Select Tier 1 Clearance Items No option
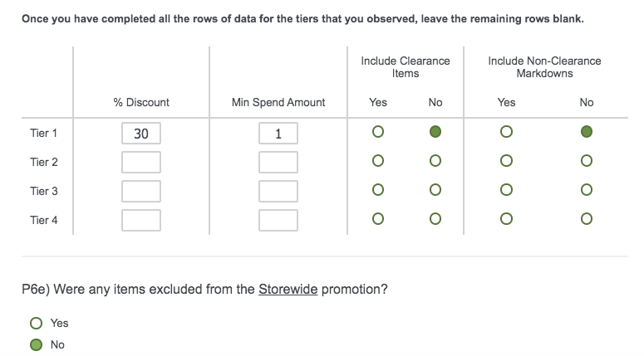The image size is (644, 356). pos(435,132)
